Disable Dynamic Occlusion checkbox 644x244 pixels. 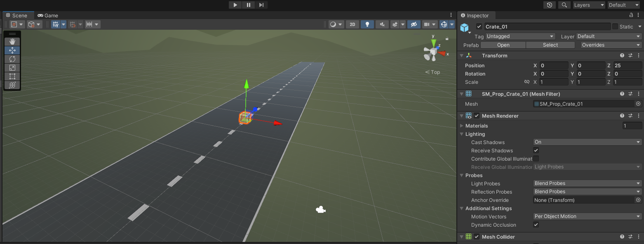point(536,225)
